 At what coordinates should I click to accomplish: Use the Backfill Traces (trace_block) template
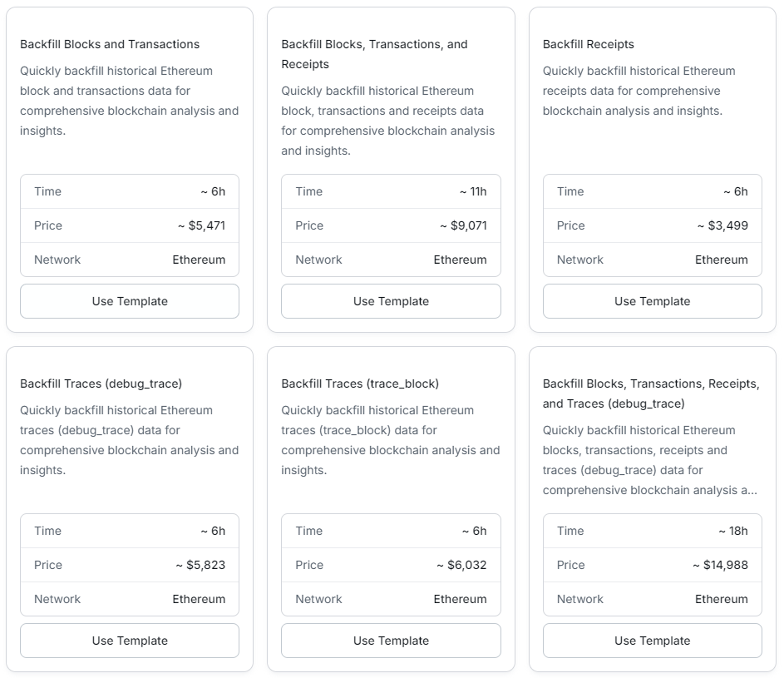pyautogui.click(x=391, y=641)
